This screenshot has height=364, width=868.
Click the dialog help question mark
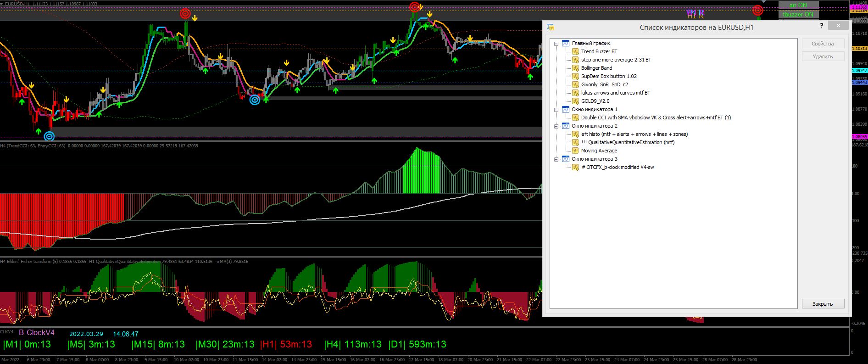[822, 26]
